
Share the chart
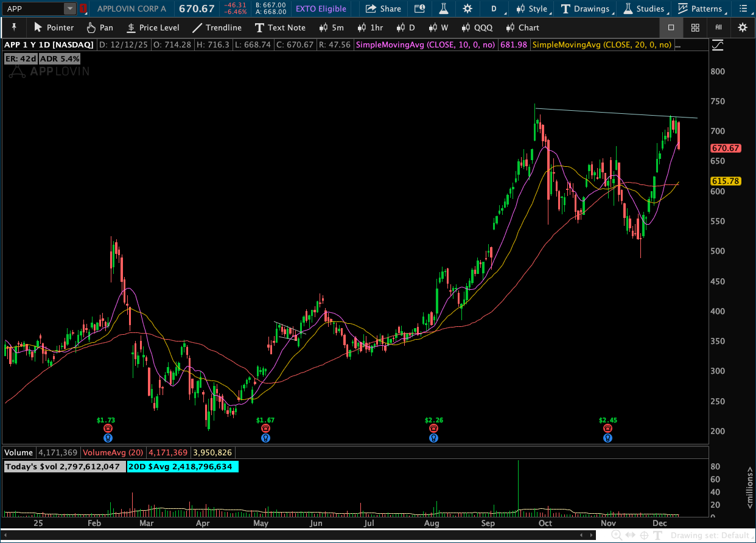[x=383, y=9]
